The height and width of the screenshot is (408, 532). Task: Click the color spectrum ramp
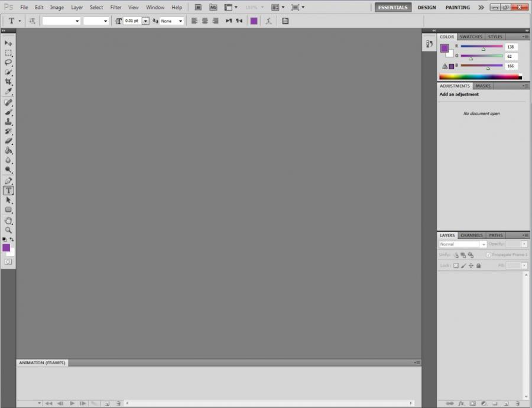(481, 77)
